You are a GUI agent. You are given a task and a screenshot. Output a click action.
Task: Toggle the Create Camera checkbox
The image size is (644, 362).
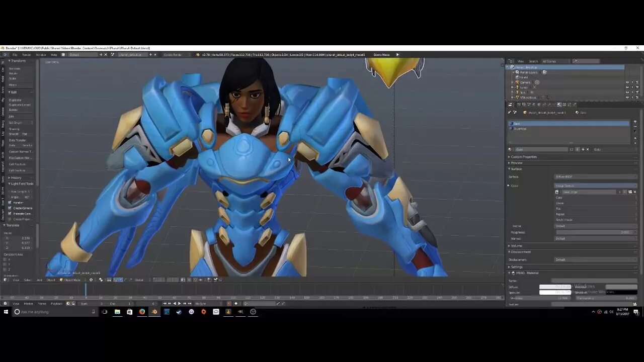[10, 208]
